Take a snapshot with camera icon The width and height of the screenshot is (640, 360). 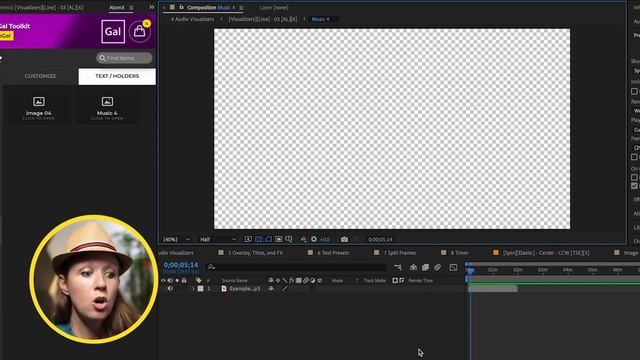344,239
